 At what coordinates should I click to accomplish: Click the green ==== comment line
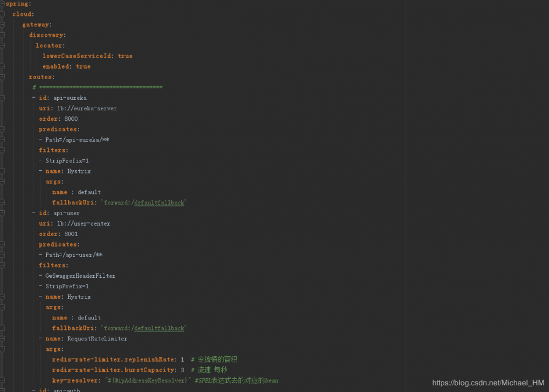point(98,87)
